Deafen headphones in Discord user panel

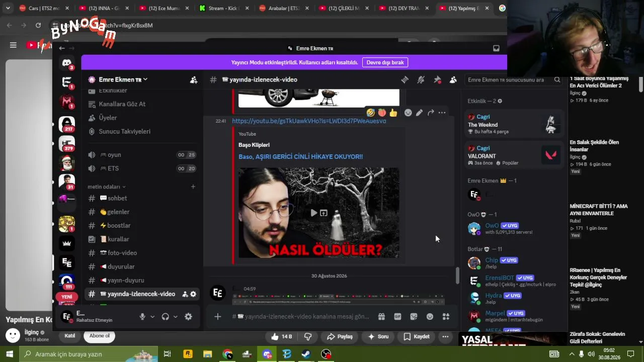click(x=165, y=317)
